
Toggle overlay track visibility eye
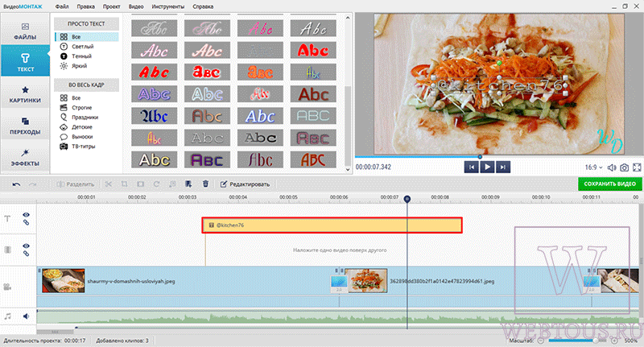click(x=26, y=246)
